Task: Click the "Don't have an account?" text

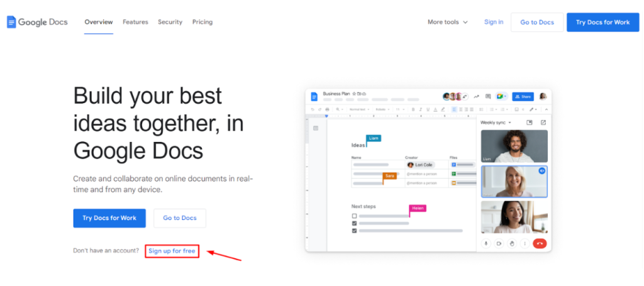Action: (106, 251)
